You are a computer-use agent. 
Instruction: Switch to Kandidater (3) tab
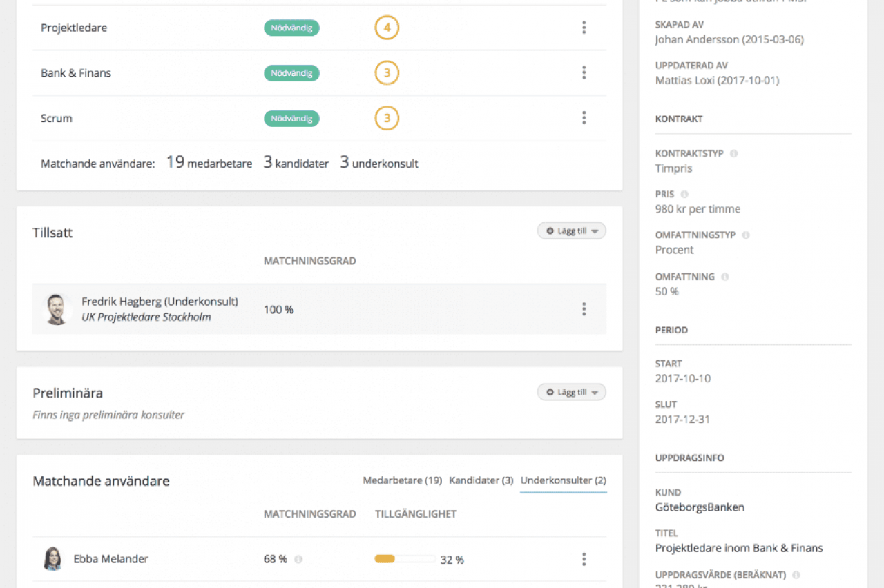coord(481,480)
